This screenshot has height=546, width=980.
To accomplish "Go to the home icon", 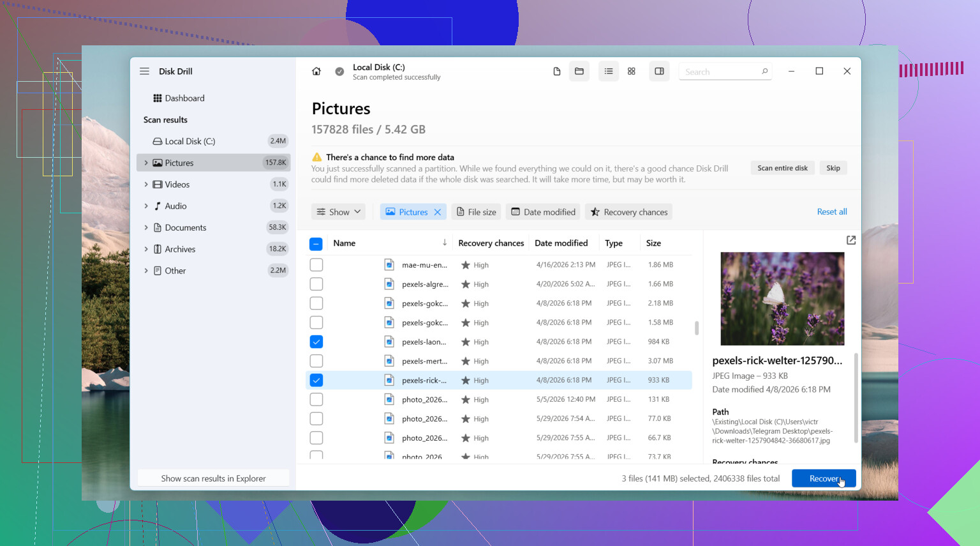I will tap(316, 72).
